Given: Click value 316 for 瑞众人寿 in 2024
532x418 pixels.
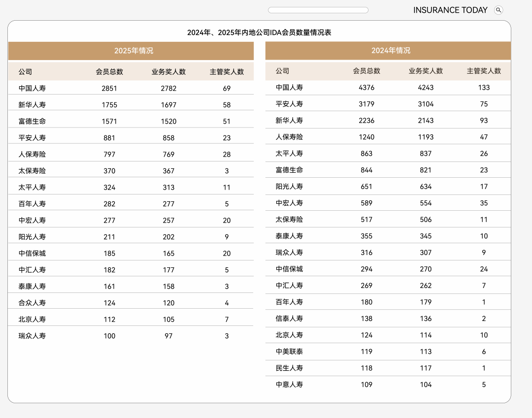Looking at the screenshot, I should [366, 253].
